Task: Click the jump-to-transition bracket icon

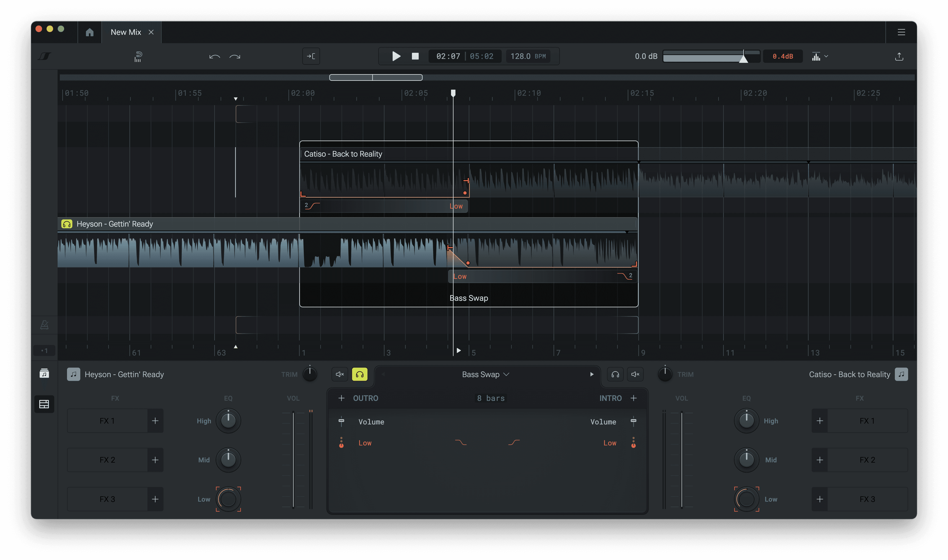Action: tap(311, 56)
